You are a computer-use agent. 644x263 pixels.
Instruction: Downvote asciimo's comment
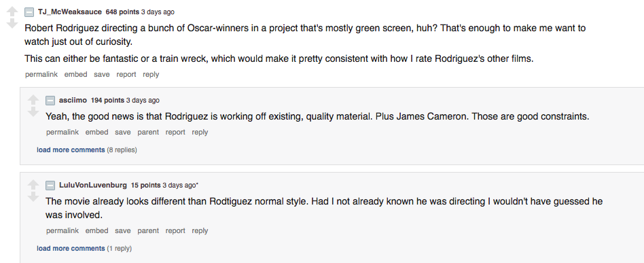click(x=33, y=111)
